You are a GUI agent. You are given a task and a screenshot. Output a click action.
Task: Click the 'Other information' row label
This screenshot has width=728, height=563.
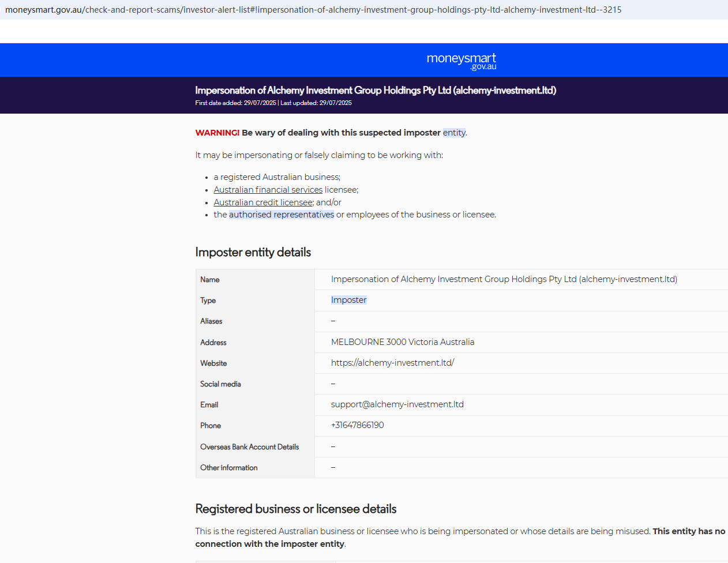(228, 468)
